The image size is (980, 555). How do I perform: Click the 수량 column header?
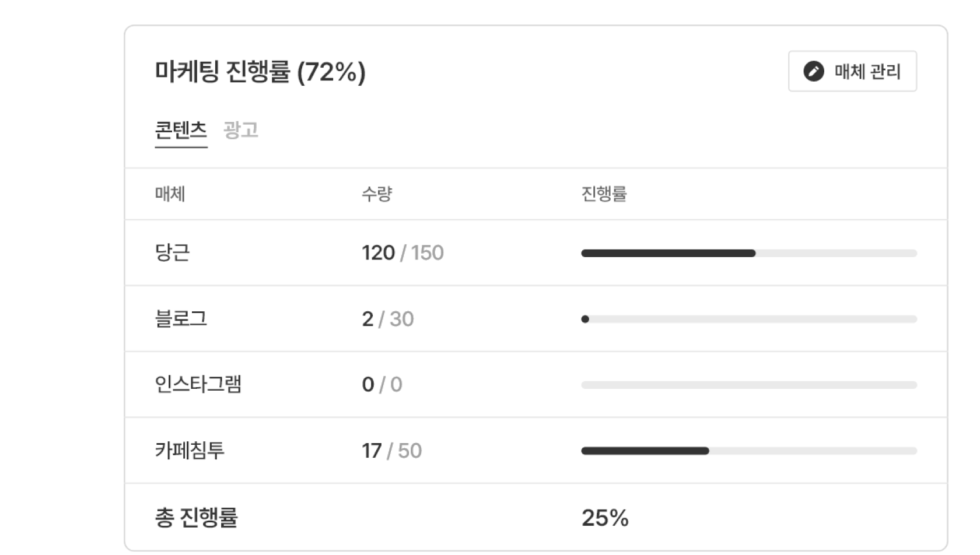[377, 194]
